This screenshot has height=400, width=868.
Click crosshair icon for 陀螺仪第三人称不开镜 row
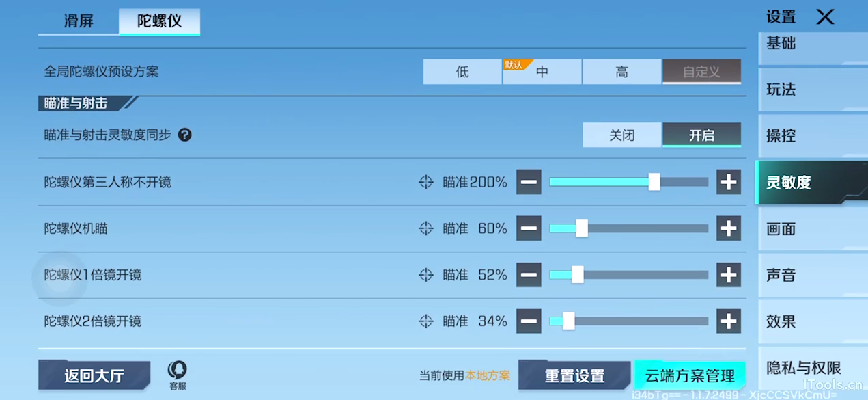[x=426, y=182]
